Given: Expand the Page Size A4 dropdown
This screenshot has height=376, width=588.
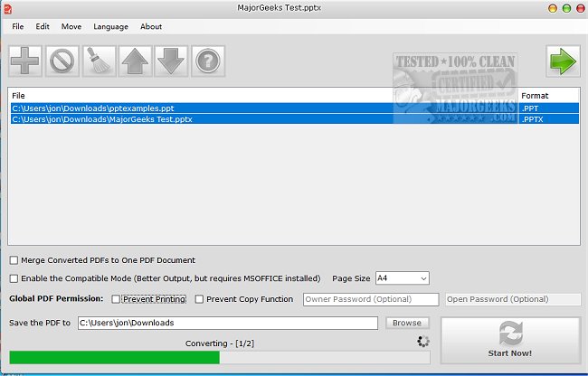Looking at the screenshot, I should coord(403,278).
